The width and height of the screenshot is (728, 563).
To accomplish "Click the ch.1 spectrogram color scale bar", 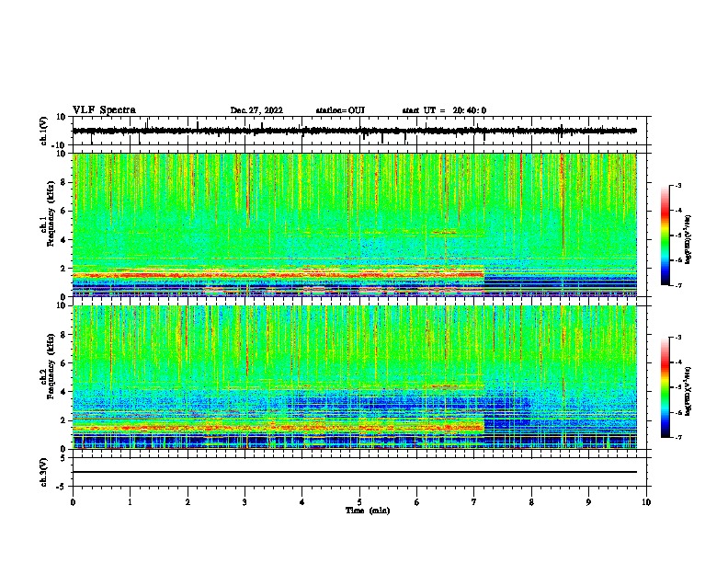I will pos(665,236).
